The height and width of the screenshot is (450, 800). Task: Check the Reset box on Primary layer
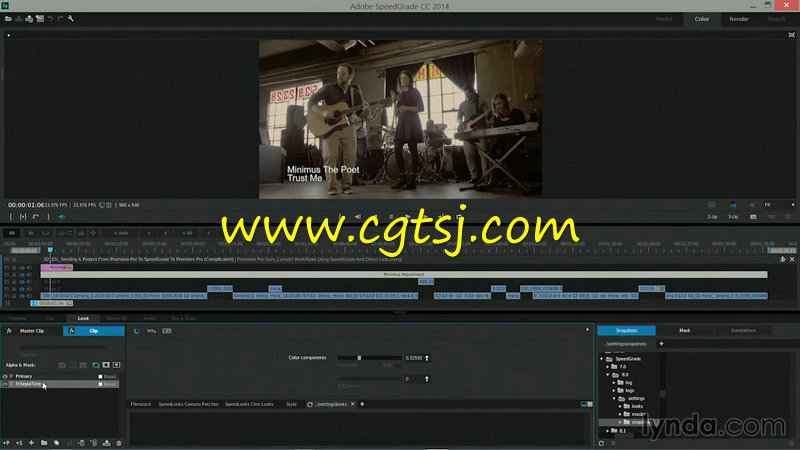101,377
